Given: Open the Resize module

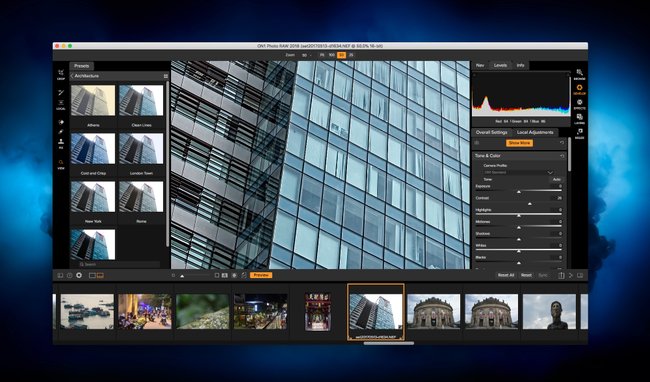Looking at the screenshot, I should 579,133.
